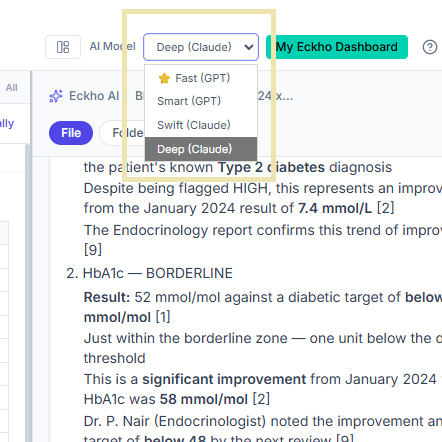
Task: Click the star icon beside Fast (GPT)
Action: tap(164, 78)
